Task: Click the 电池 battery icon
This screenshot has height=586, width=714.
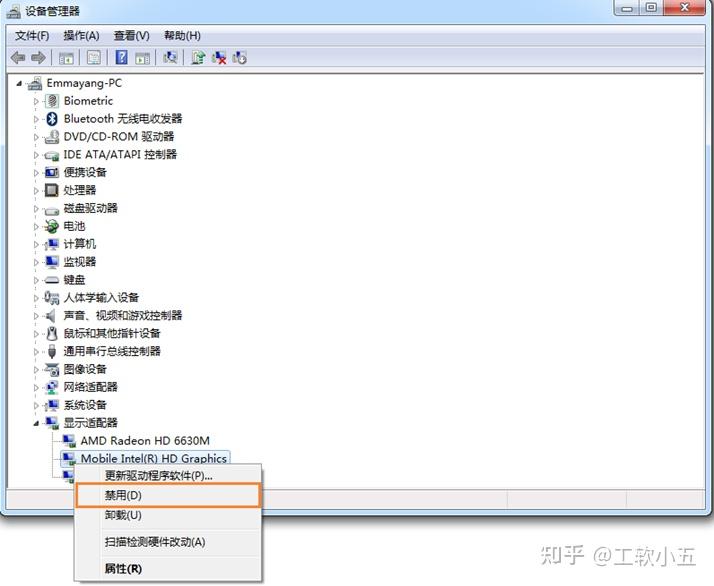Action: click(52, 226)
